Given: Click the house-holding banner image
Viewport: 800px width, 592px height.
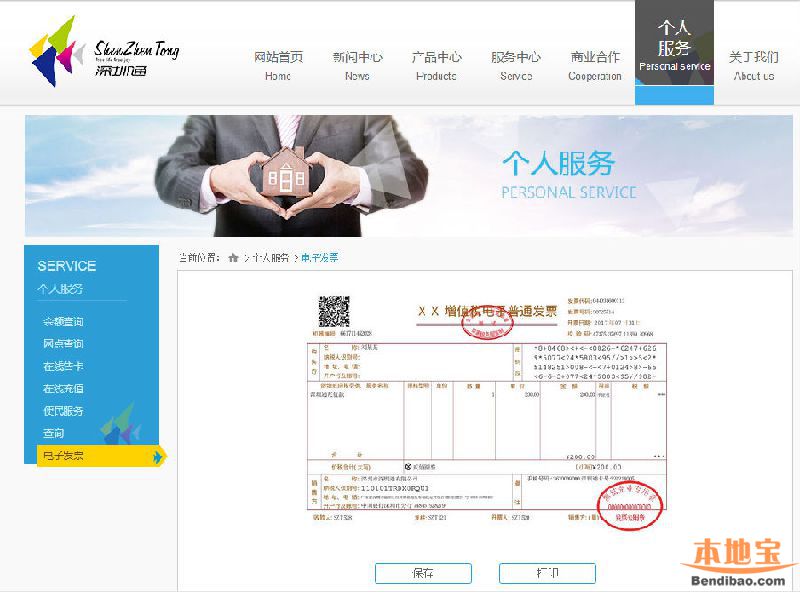Looking at the screenshot, I should 290,173.
